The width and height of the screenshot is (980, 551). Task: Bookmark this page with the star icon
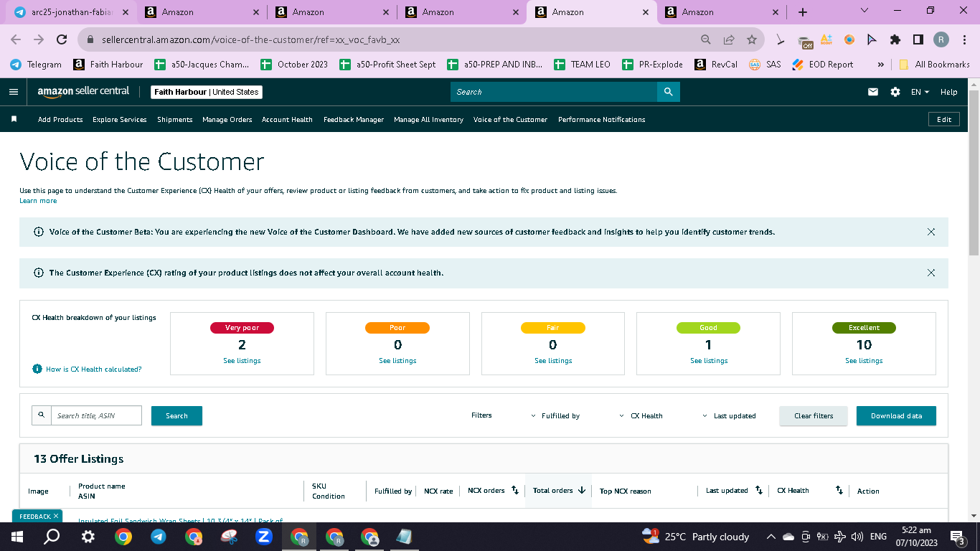(752, 40)
